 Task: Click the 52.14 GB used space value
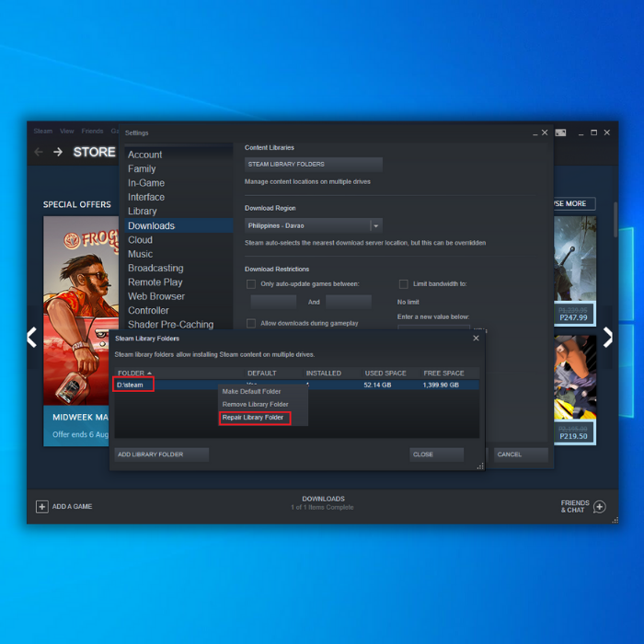[x=377, y=385]
